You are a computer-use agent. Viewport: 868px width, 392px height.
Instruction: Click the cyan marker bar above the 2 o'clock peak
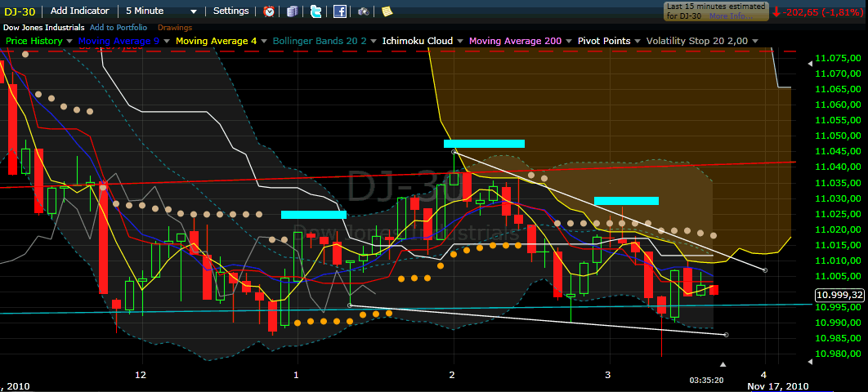tap(484, 144)
